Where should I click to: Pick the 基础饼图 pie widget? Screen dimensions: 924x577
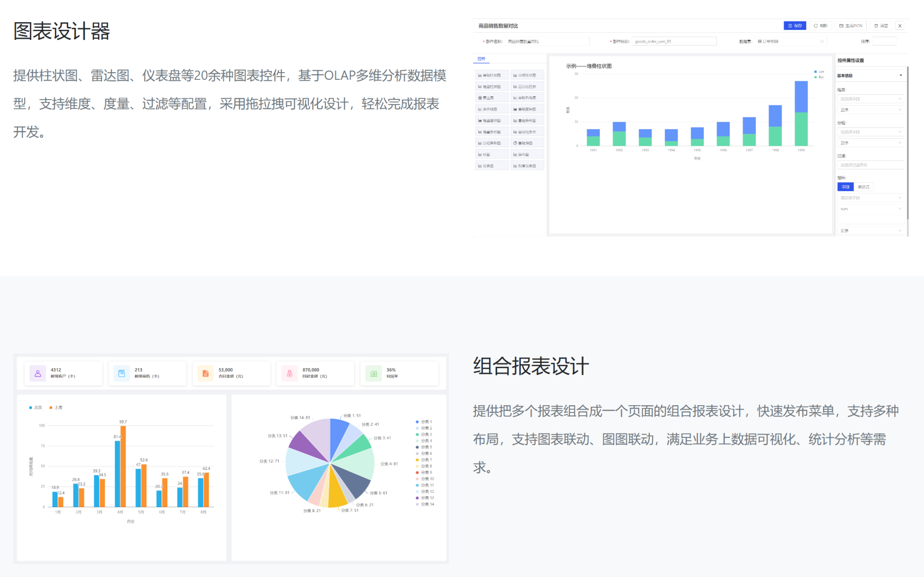(x=527, y=143)
